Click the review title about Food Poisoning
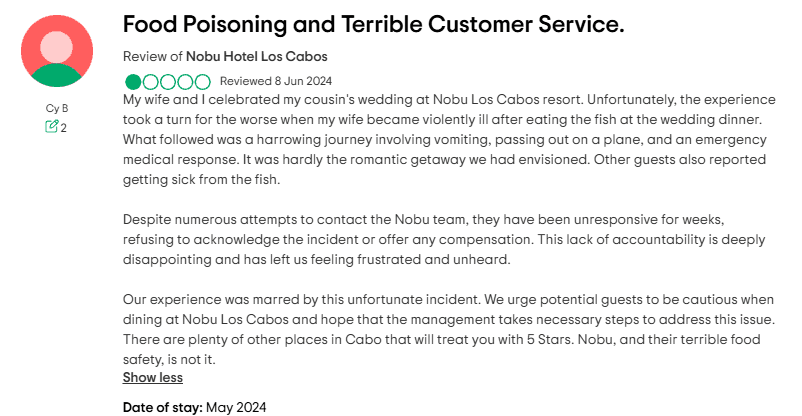802x416 pixels. [373, 25]
